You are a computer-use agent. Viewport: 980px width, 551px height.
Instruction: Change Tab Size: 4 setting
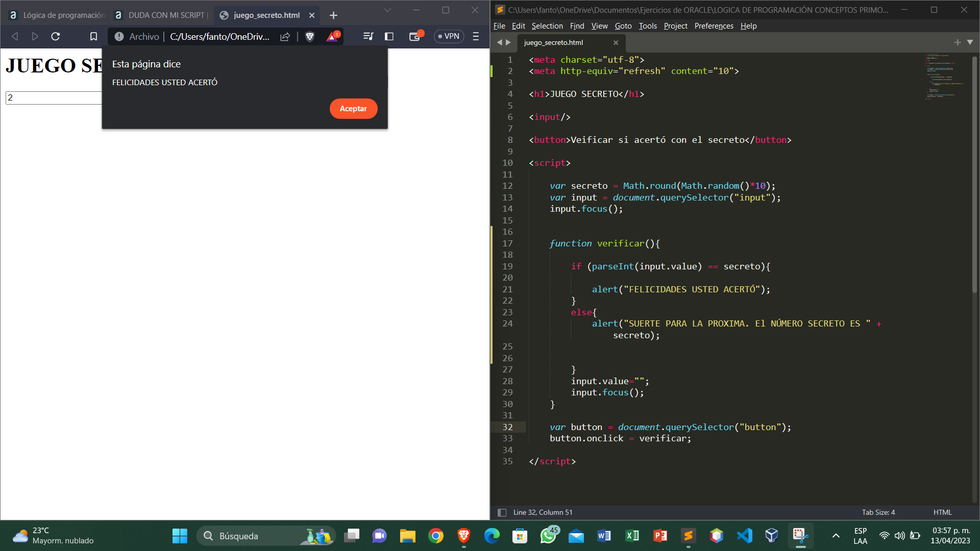tap(878, 512)
